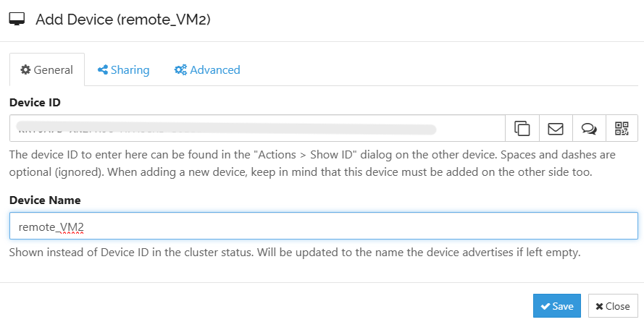Click the "Device Name" field label
The image size is (644, 322).
coord(44,200)
